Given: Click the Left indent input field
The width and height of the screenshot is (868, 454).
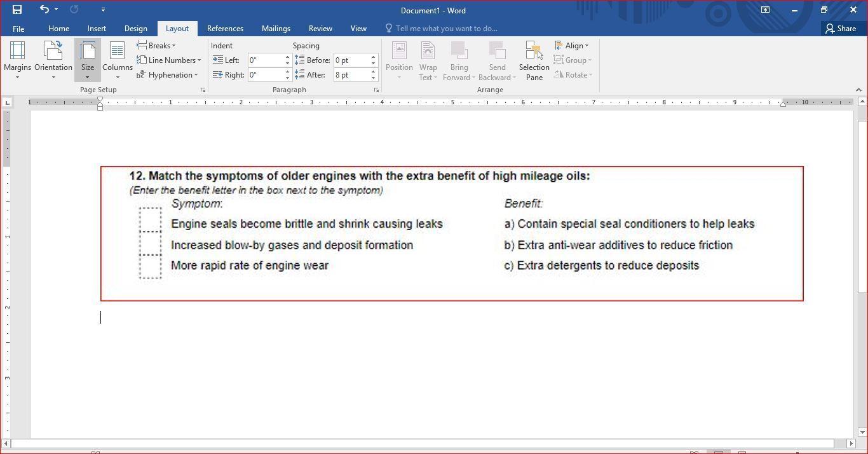Looking at the screenshot, I should click(x=265, y=60).
